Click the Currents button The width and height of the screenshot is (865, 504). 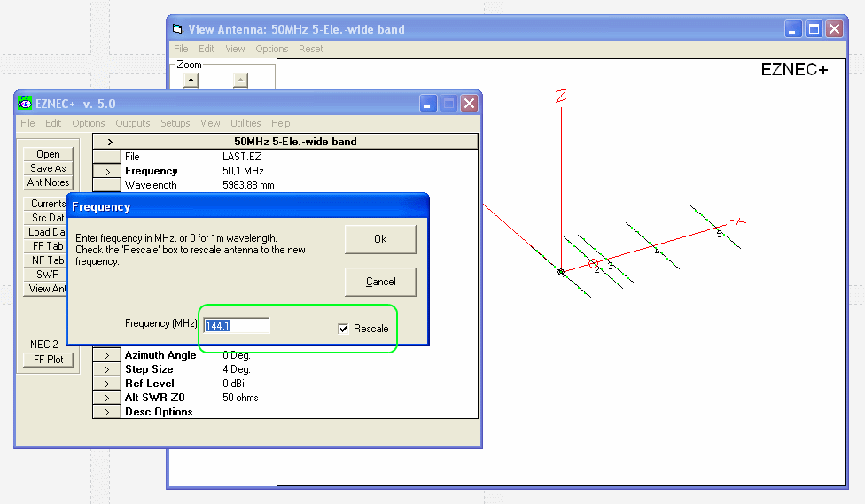pyautogui.click(x=45, y=204)
